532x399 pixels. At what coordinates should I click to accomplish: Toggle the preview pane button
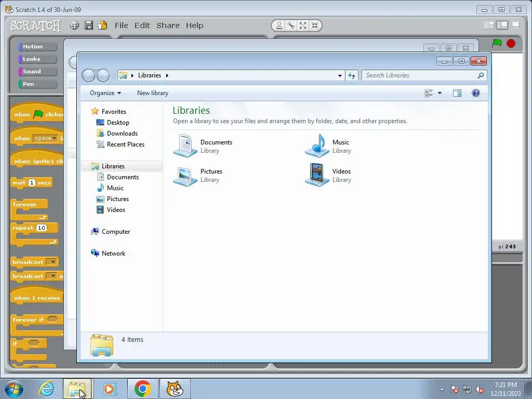457,93
